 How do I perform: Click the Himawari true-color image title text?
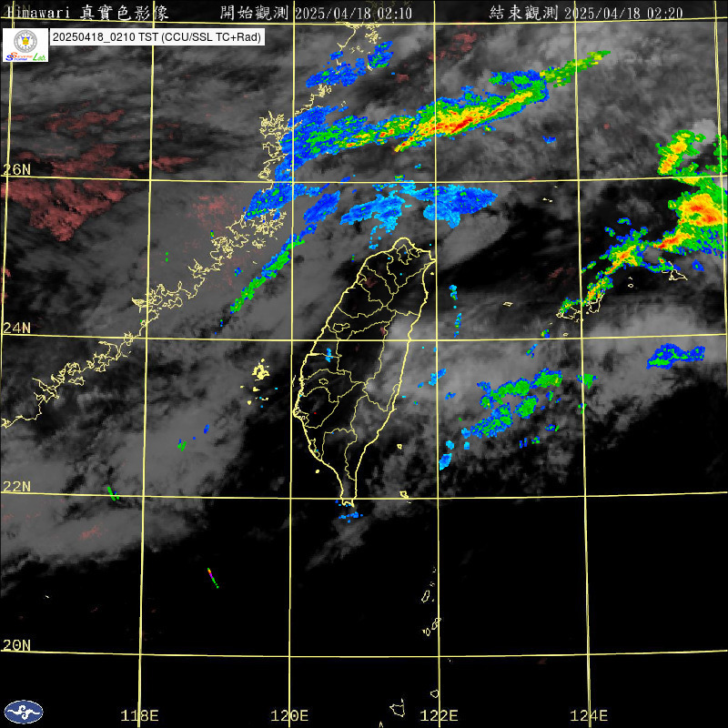pyautogui.click(x=87, y=13)
